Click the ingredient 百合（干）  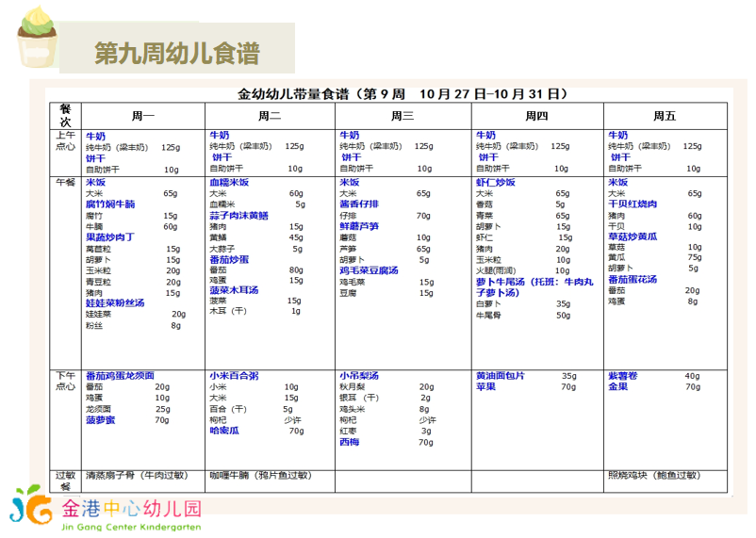228,409
